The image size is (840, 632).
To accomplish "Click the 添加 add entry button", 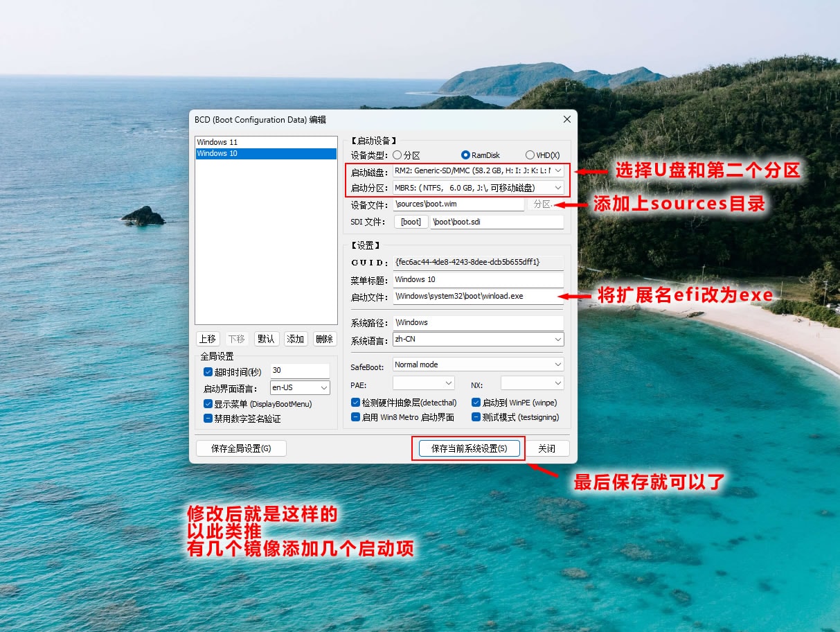I will 296,339.
